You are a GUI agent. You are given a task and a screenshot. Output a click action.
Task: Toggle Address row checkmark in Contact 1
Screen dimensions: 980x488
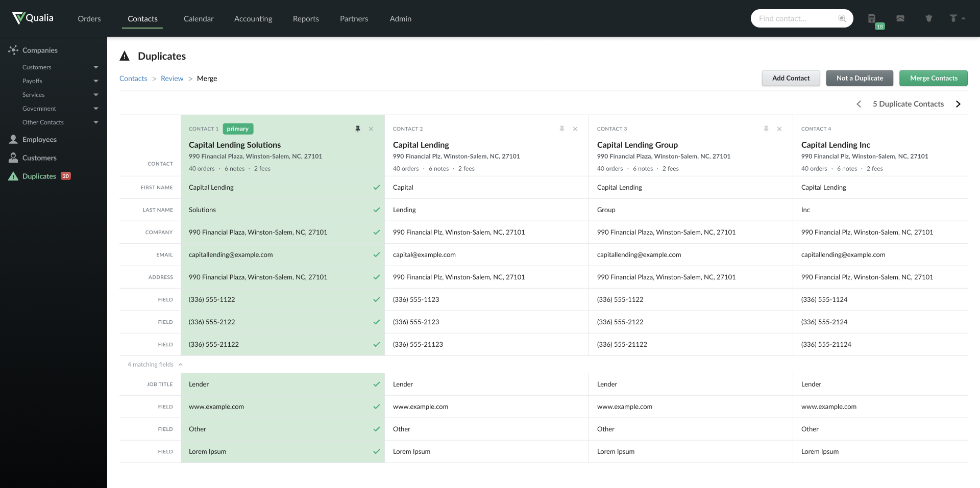(377, 277)
